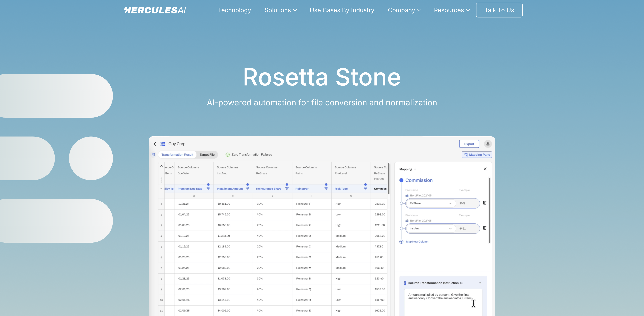
Task: Click the 2838.30 commission cell
Action: (379, 204)
